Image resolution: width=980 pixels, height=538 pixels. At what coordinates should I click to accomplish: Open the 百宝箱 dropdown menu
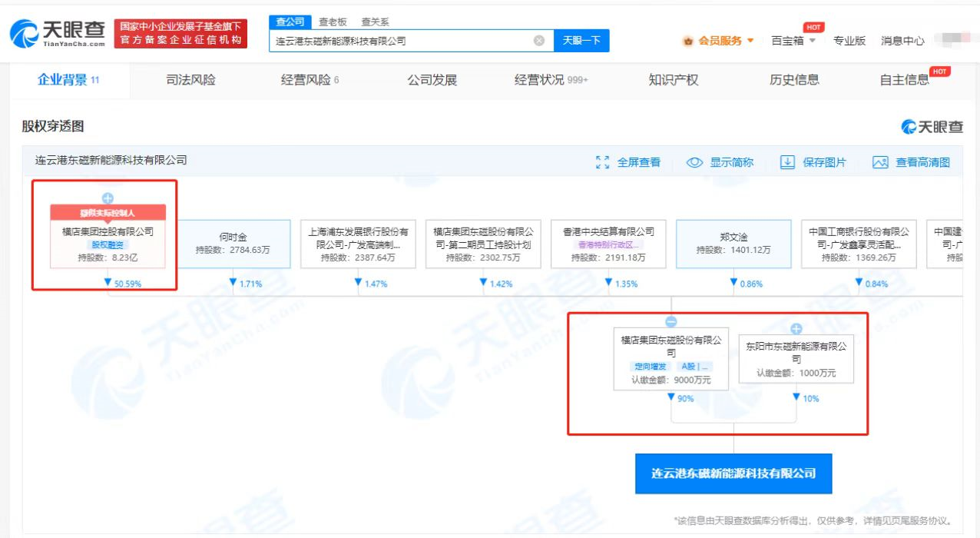(793, 41)
